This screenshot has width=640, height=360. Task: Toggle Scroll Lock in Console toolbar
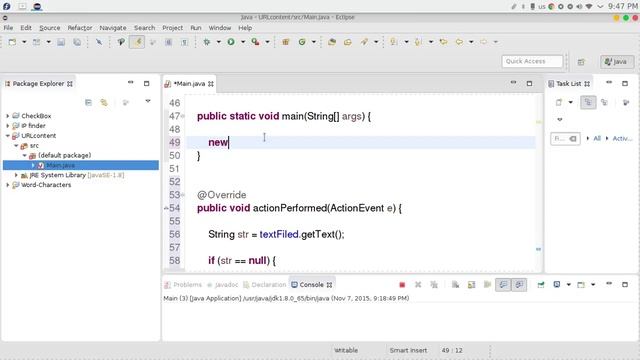(471, 285)
